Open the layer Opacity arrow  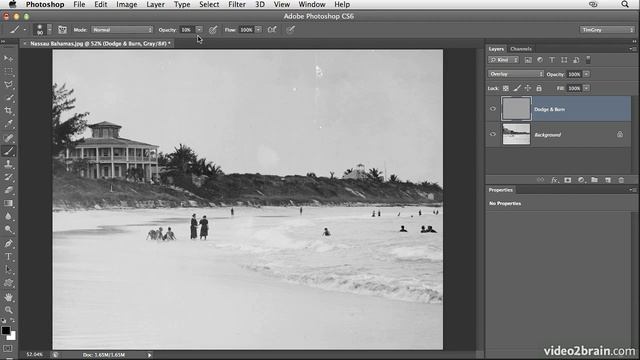click(x=587, y=74)
